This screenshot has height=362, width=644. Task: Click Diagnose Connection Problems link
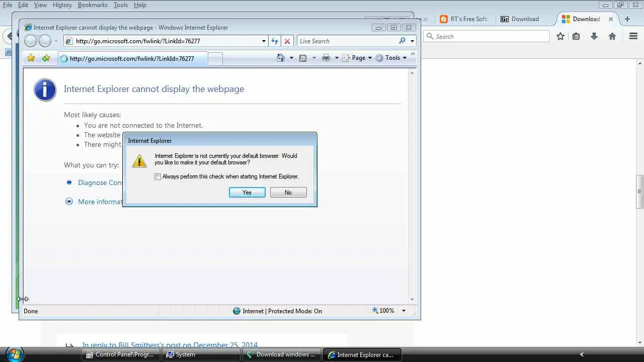(100, 183)
